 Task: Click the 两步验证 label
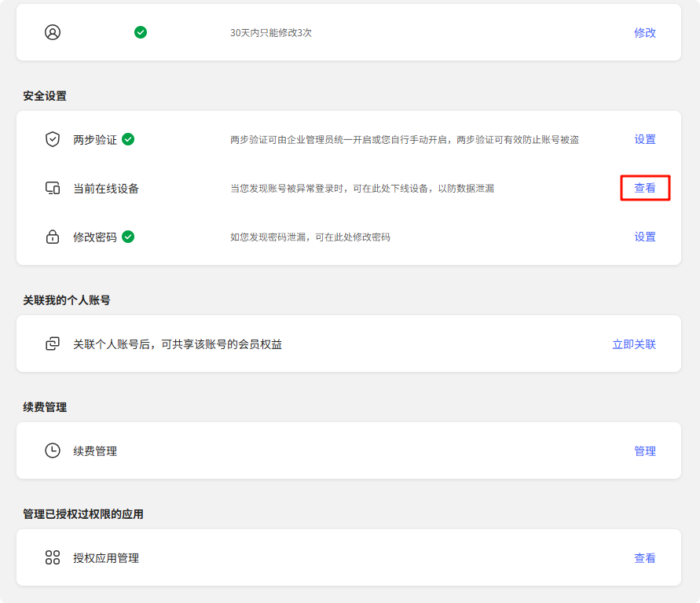click(x=95, y=140)
